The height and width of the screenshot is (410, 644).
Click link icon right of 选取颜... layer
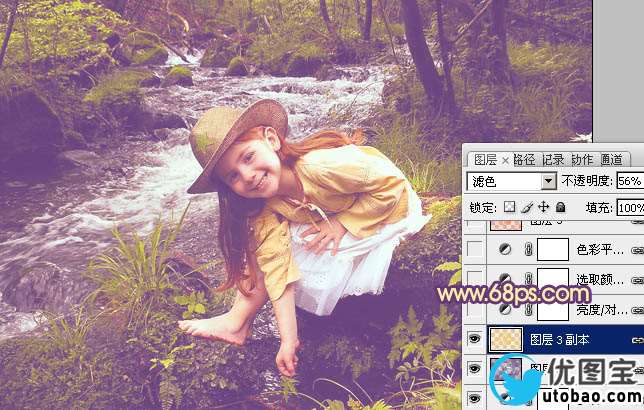638,280
